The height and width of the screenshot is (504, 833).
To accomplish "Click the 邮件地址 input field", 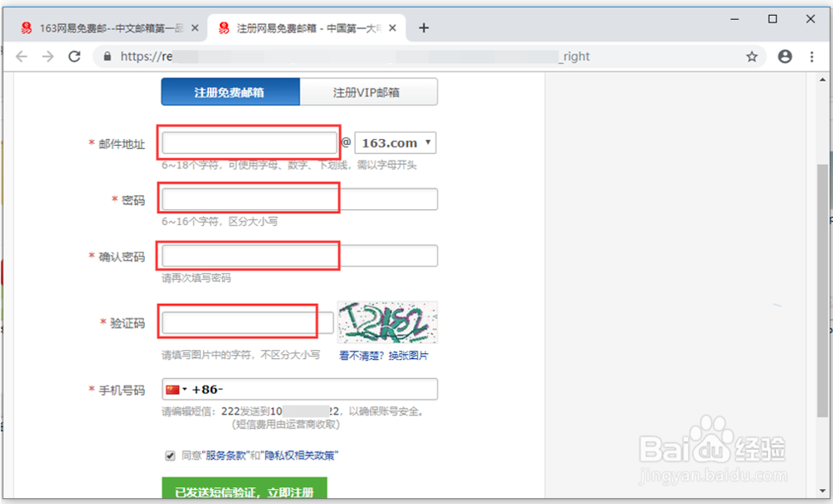I will tap(249, 142).
